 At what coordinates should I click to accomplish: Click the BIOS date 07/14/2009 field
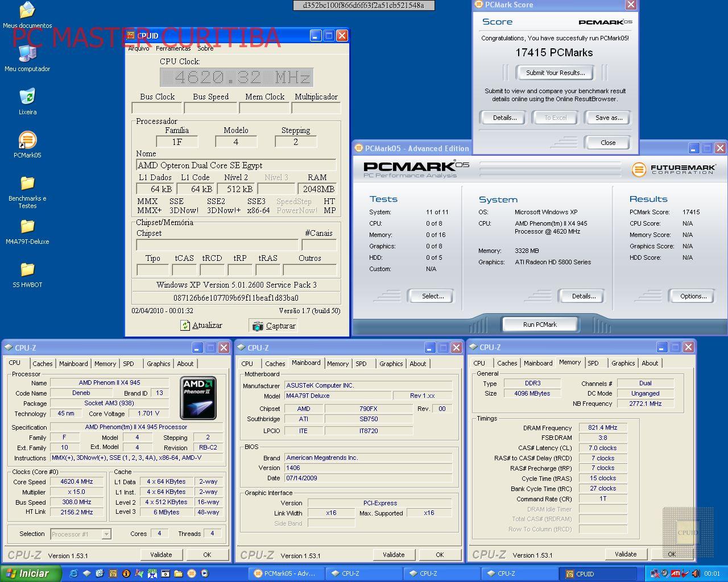(x=368, y=478)
